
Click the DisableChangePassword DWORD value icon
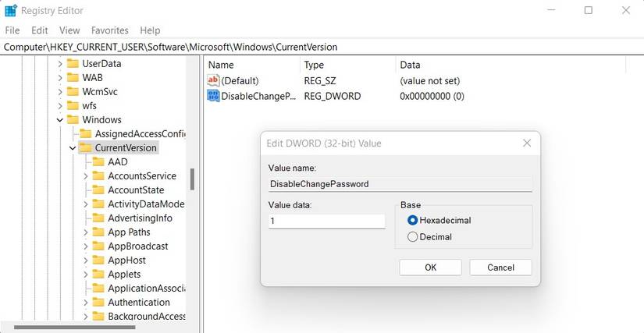[x=213, y=97]
